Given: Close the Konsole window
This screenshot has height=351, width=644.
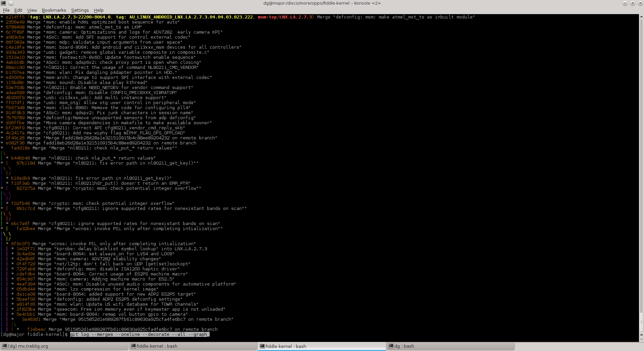Looking at the screenshot, I should coord(640,3).
